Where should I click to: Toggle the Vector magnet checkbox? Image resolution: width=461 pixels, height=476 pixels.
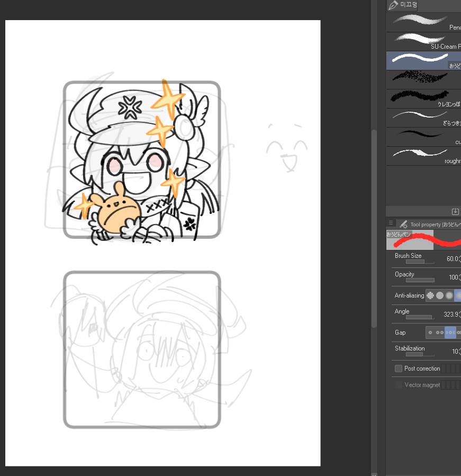pyautogui.click(x=399, y=385)
